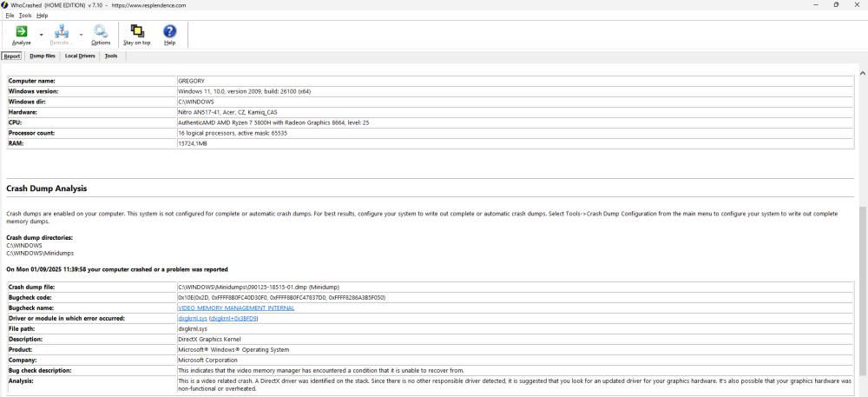Select the Hardware value Nitro AN517-41
The image size is (868, 397).
point(227,112)
